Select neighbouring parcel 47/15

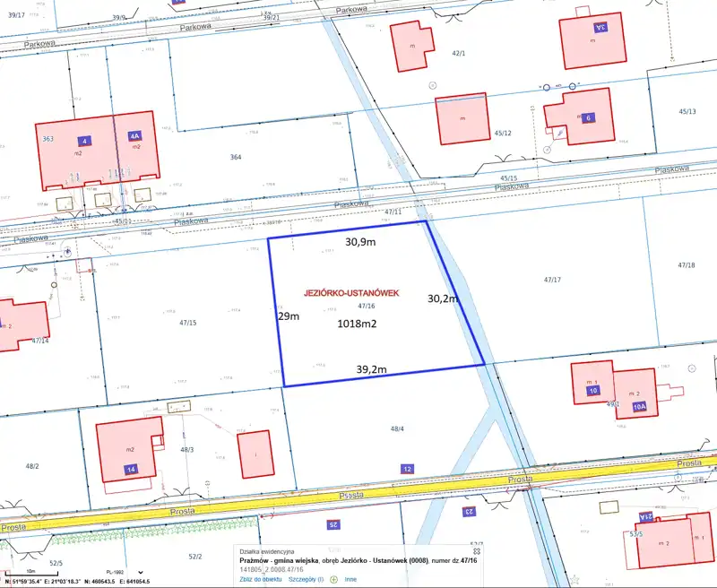point(187,323)
